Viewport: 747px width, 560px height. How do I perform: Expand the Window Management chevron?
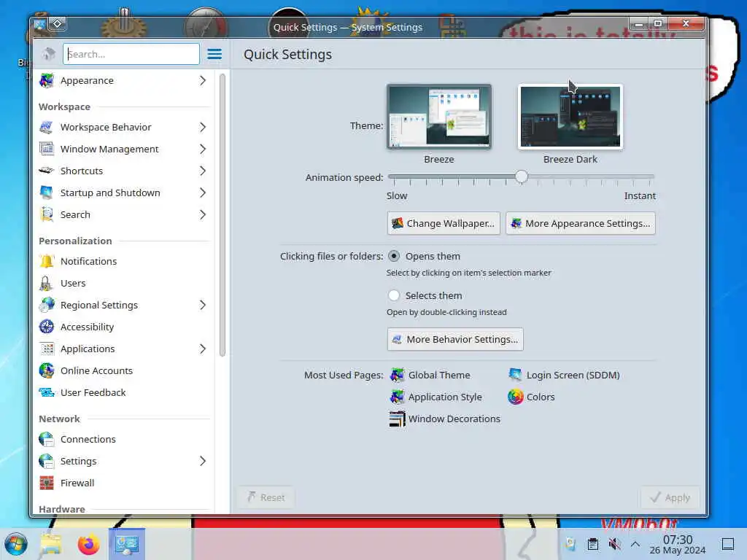(203, 149)
